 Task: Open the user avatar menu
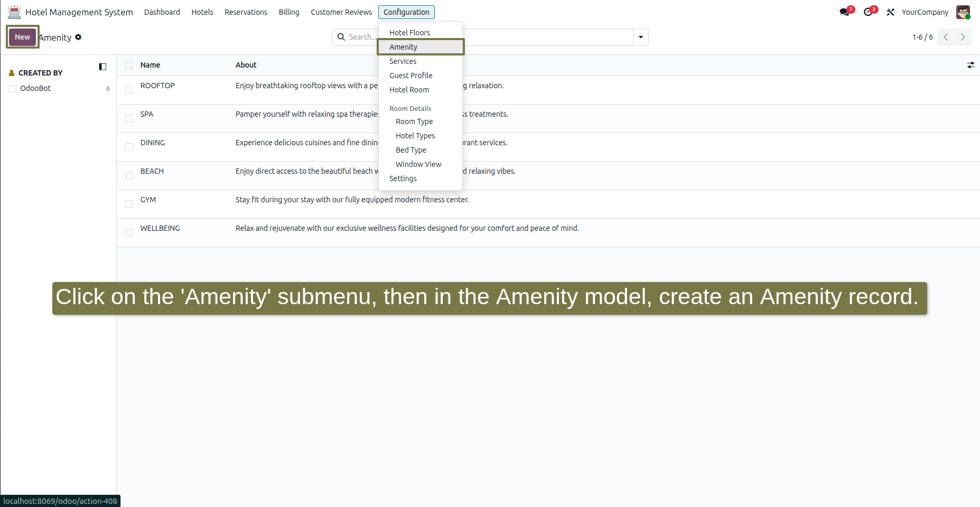(x=963, y=12)
